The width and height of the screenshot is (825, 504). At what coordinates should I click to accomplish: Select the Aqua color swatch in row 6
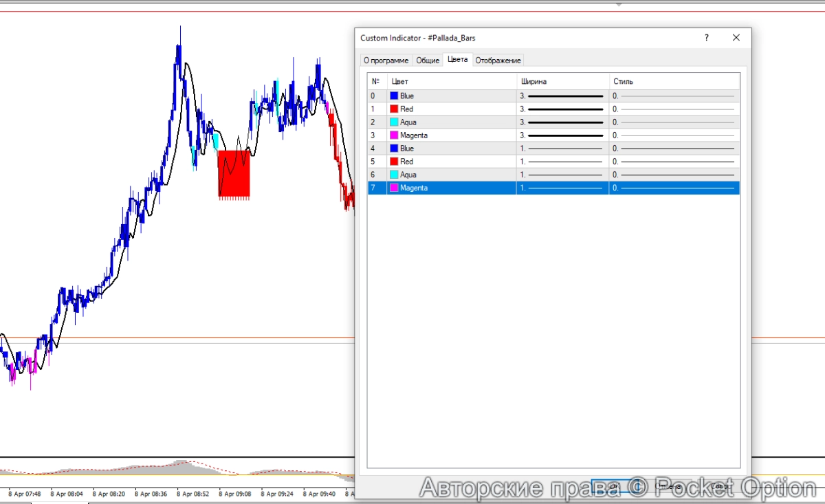point(395,175)
